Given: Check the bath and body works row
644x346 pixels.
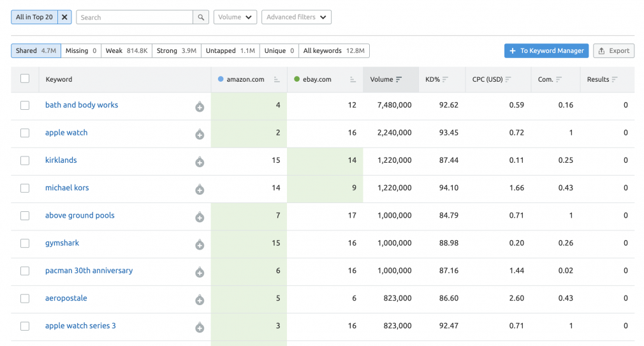Looking at the screenshot, I should 25,105.
